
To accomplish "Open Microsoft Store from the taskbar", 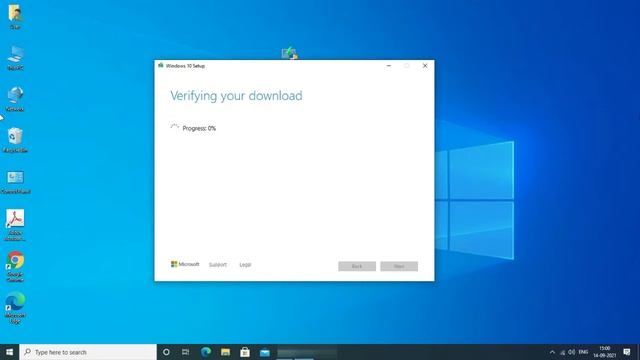I will pos(245,352).
